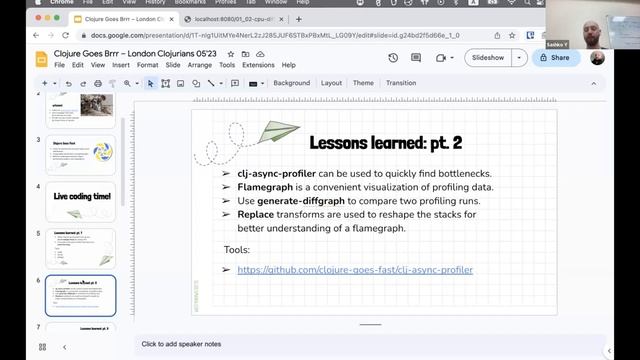
Task: Click the Google Slides home logo
Action: pos(41,59)
